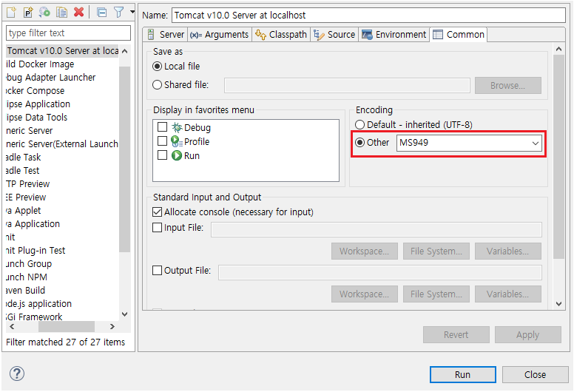Image resolution: width=574 pixels, height=392 pixels.
Task: Click the Collapse All icon
Action: (102, 13)
